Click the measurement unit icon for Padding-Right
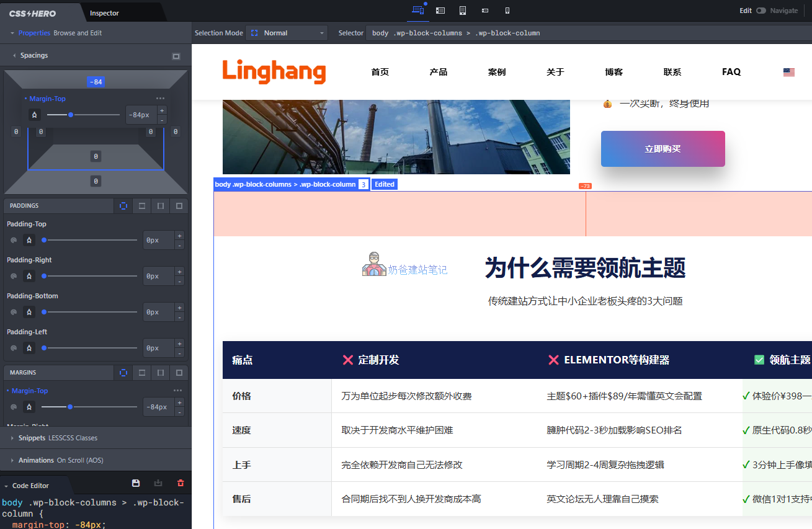Image resolution: width=812 pixels, height=529 pixels. tap(29, 276)
